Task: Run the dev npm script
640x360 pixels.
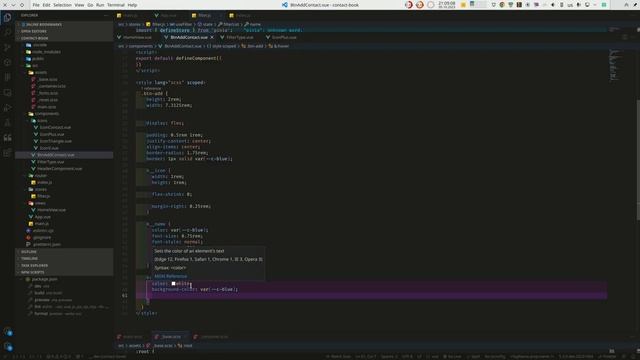Action: 64,286
